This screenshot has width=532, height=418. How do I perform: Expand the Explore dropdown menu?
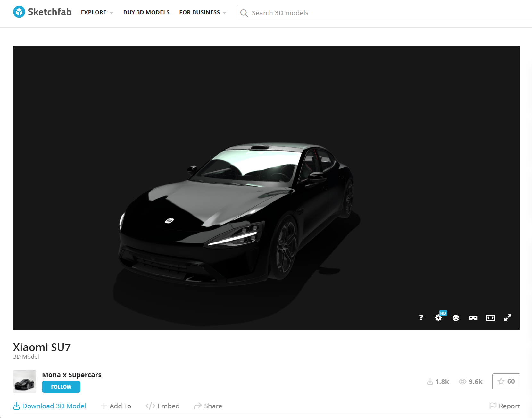[97, 12]
